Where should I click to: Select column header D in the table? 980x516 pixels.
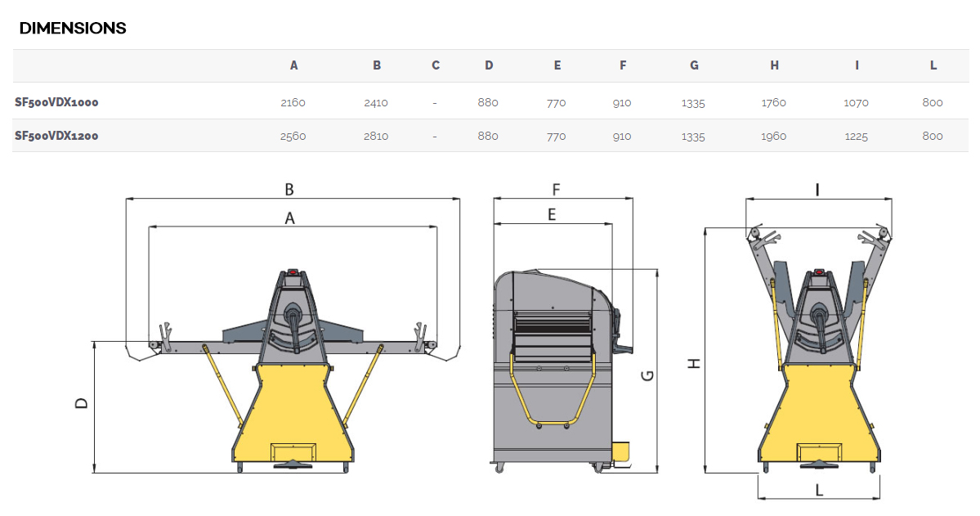pos(489,65)
